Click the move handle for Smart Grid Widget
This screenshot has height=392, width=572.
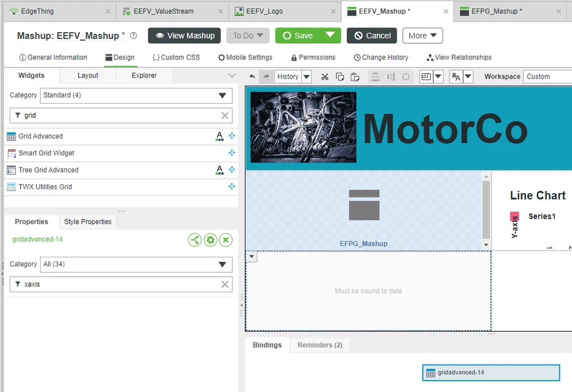232,153
